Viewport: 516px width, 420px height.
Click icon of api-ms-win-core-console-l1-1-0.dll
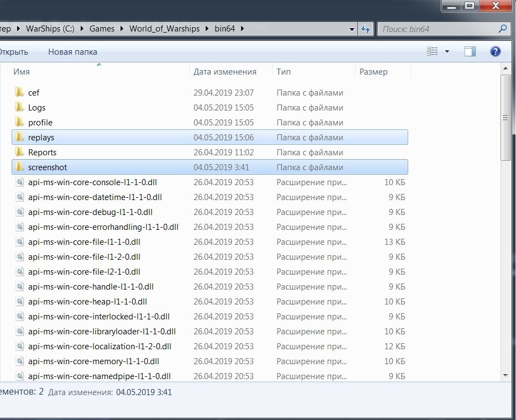(x=20, y=182)
